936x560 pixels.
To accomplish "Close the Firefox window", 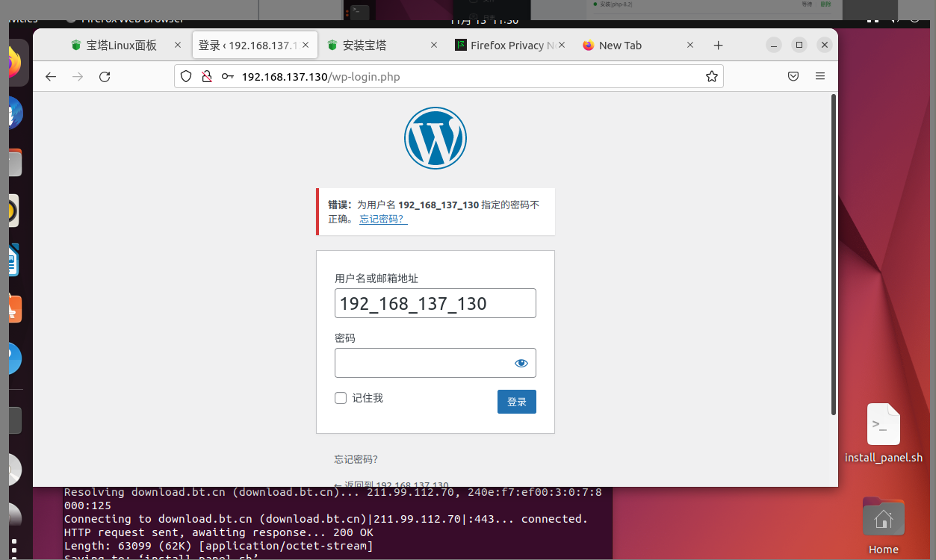I will 824,46.
